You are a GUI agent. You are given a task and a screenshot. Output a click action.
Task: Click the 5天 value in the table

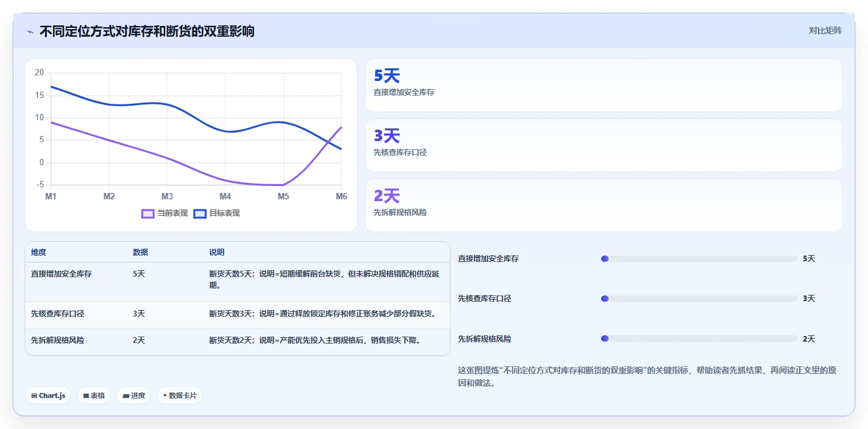click(x=139, y=274)
